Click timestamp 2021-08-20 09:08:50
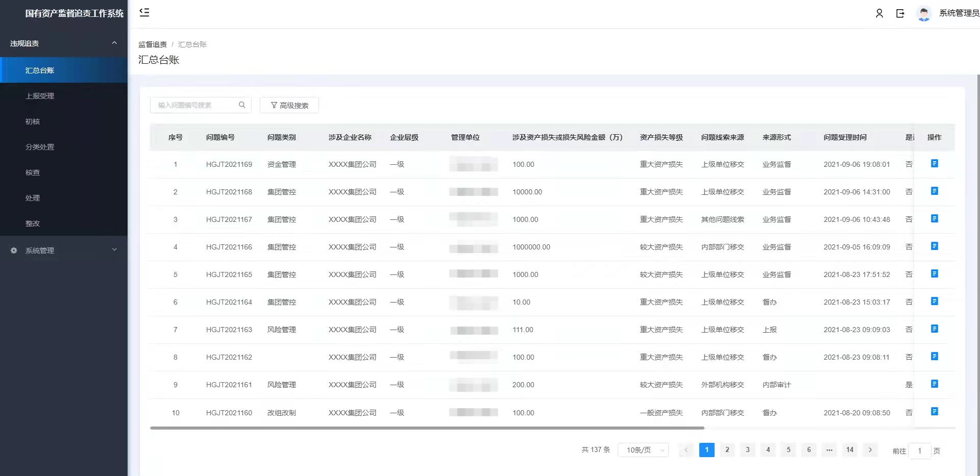Screen dimensions: 980x476 (857, 413)
